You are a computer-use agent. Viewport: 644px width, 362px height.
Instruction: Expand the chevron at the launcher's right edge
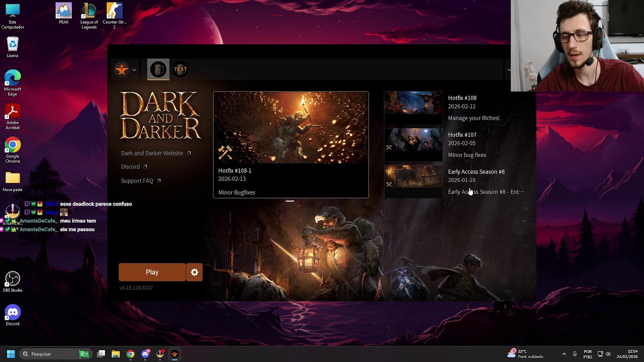(509, 70)
